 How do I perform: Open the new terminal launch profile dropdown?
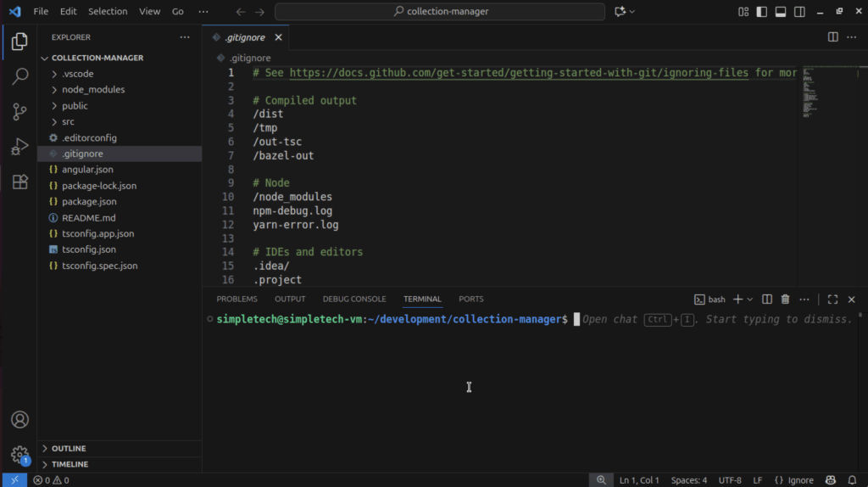749,299
